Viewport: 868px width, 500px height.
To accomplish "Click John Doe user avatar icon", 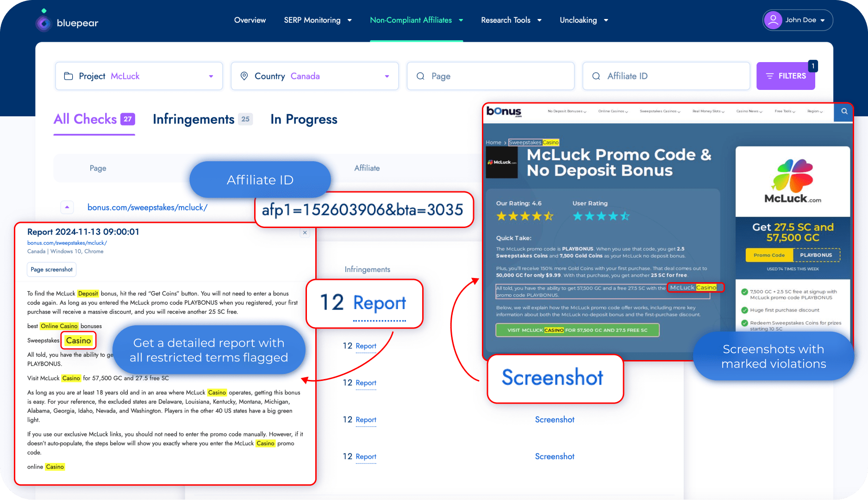I will click(x=773, y=20).
